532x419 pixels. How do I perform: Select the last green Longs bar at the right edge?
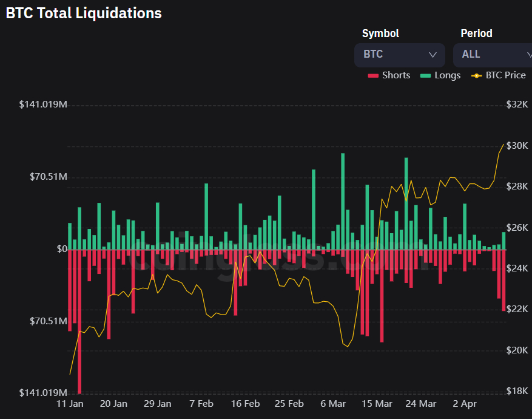503,241
